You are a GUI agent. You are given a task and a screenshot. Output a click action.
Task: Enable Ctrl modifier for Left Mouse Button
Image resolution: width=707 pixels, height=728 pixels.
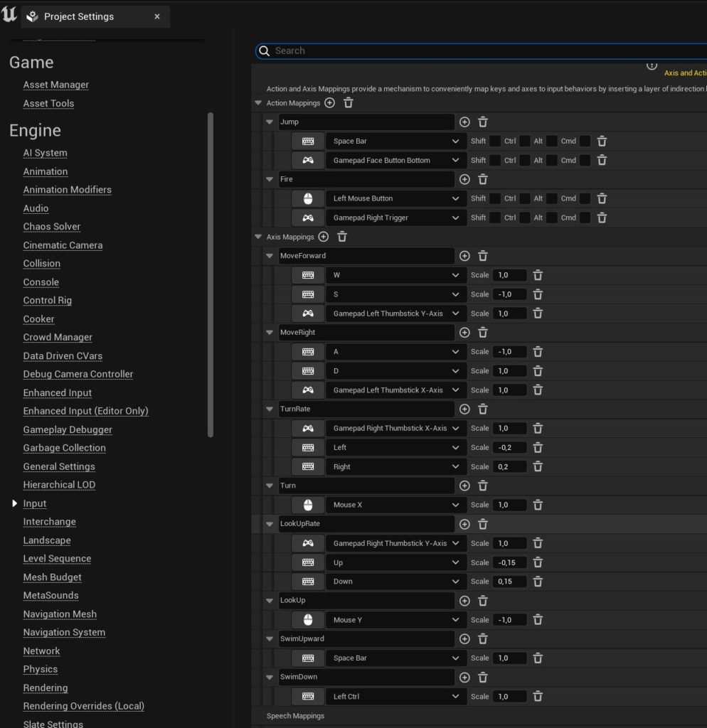524,198
